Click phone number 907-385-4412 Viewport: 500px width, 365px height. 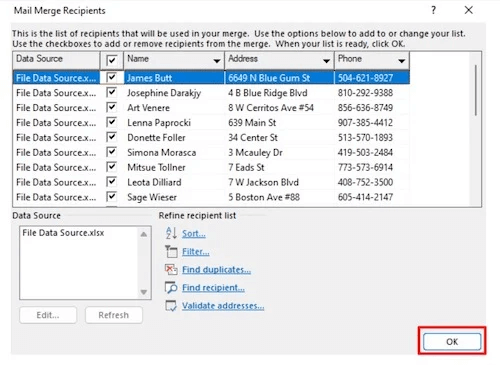click(365, 123)
